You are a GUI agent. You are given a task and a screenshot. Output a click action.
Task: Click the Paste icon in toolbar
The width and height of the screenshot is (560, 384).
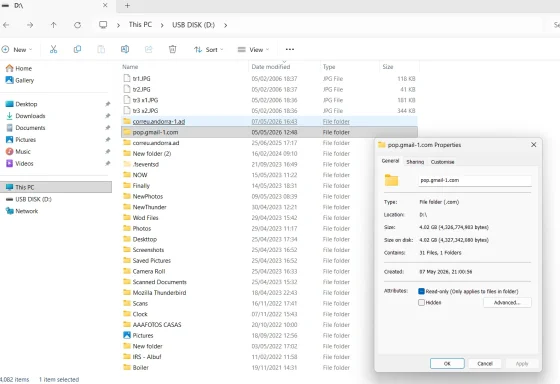101,49
